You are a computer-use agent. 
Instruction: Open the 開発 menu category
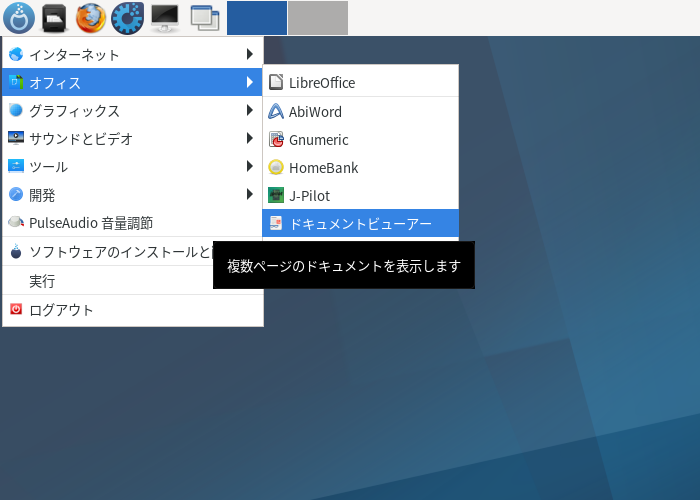click(x=133, y=194)
